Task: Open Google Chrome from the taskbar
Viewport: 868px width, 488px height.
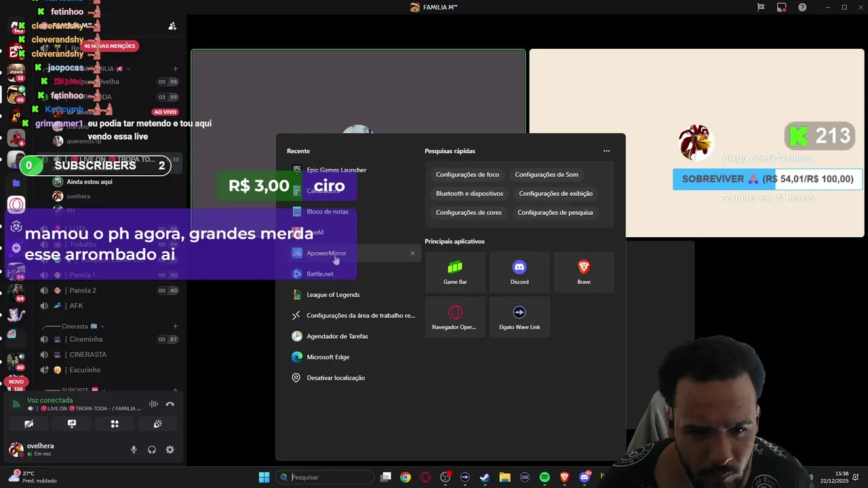Action: pos(405,477)
